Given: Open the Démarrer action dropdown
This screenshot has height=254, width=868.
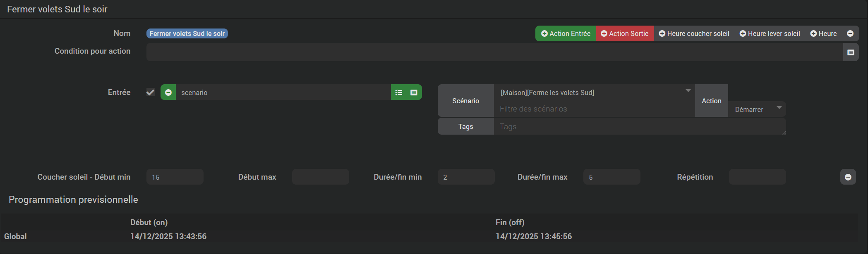Looking at the screenshot, I should (757, 109).
